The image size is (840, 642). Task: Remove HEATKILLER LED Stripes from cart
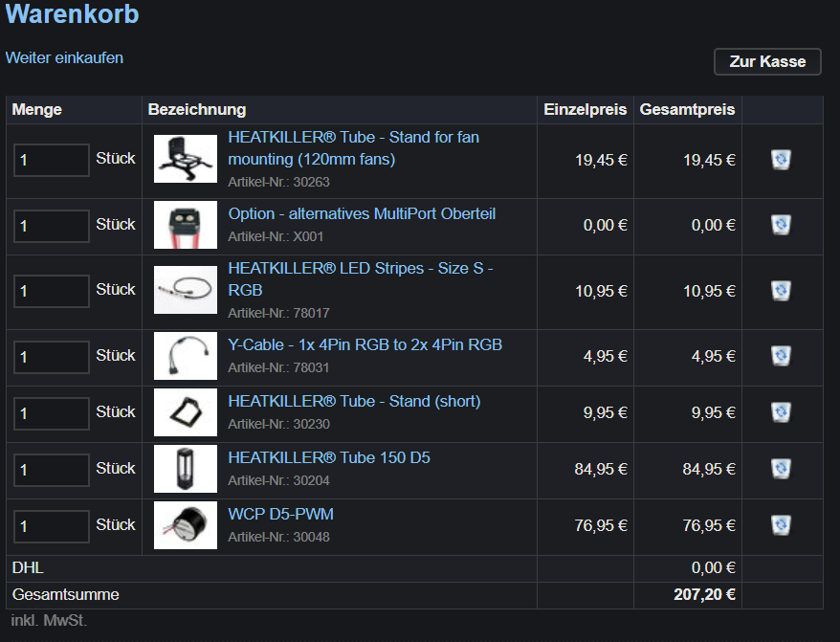click(781, 291)
